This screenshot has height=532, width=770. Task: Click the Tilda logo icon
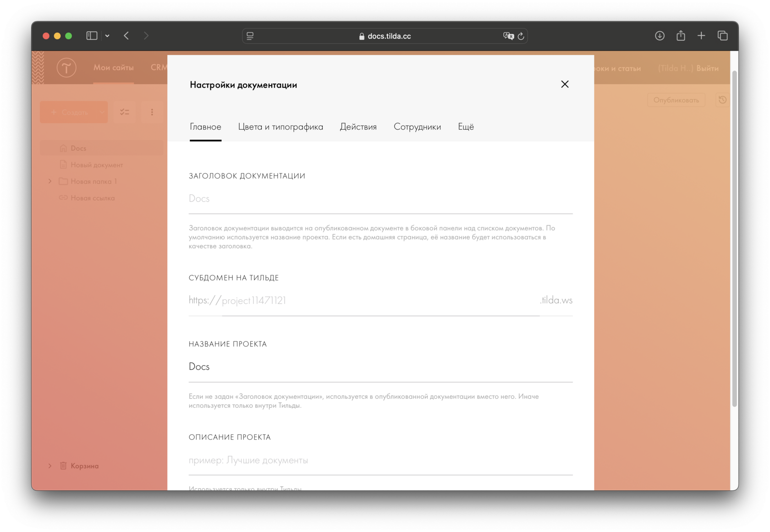coord(66,68)
